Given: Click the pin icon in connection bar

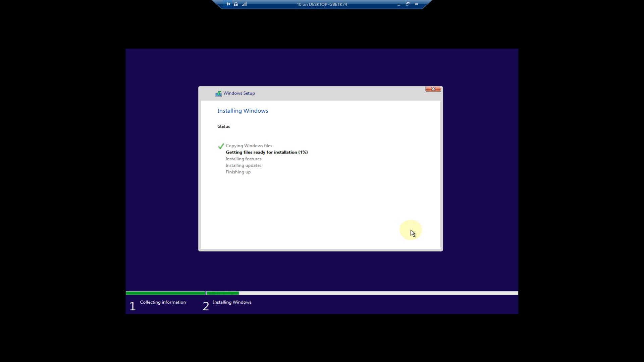Looking at the screenshot, I should pyautogui.click(x=228, y=4).
